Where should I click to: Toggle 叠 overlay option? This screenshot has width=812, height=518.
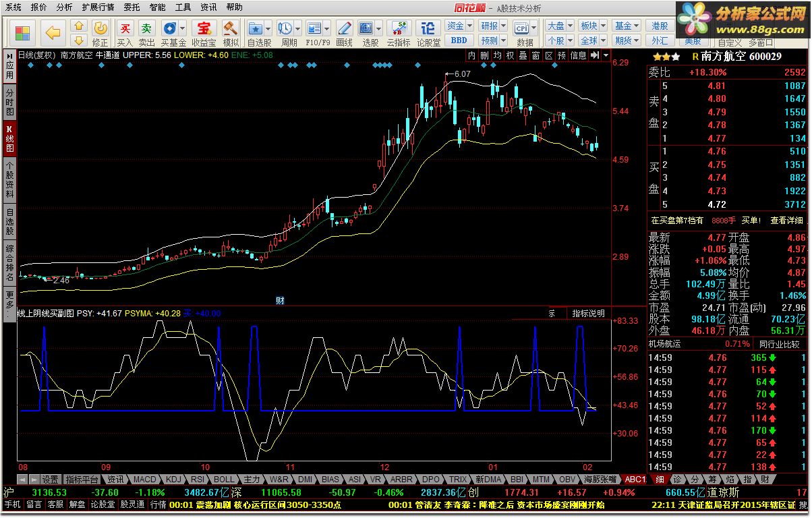click(x=523, y=55)
